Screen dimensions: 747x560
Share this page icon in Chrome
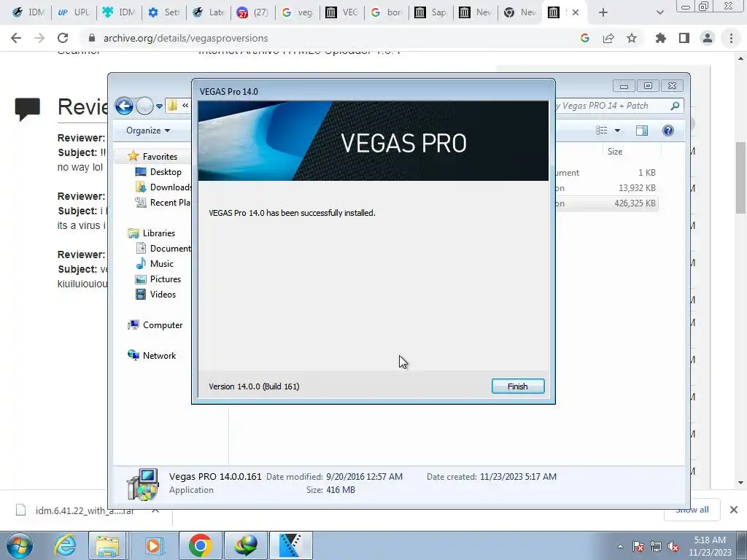tap(608, 38)
